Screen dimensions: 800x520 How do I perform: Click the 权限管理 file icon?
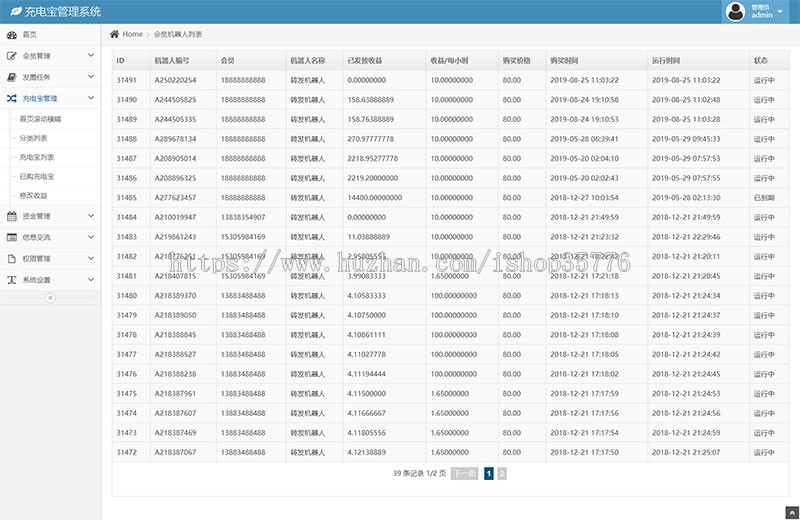(11, 259)
